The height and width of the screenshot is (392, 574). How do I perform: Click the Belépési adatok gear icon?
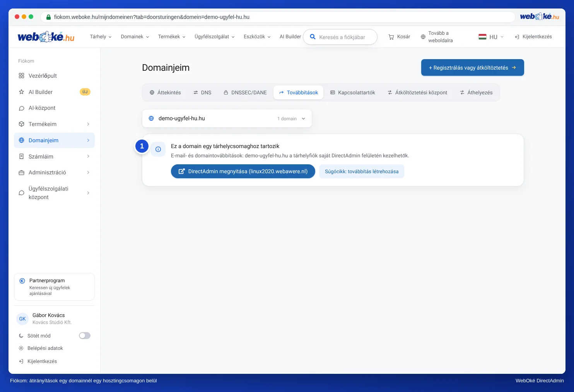tap(21, 348)
